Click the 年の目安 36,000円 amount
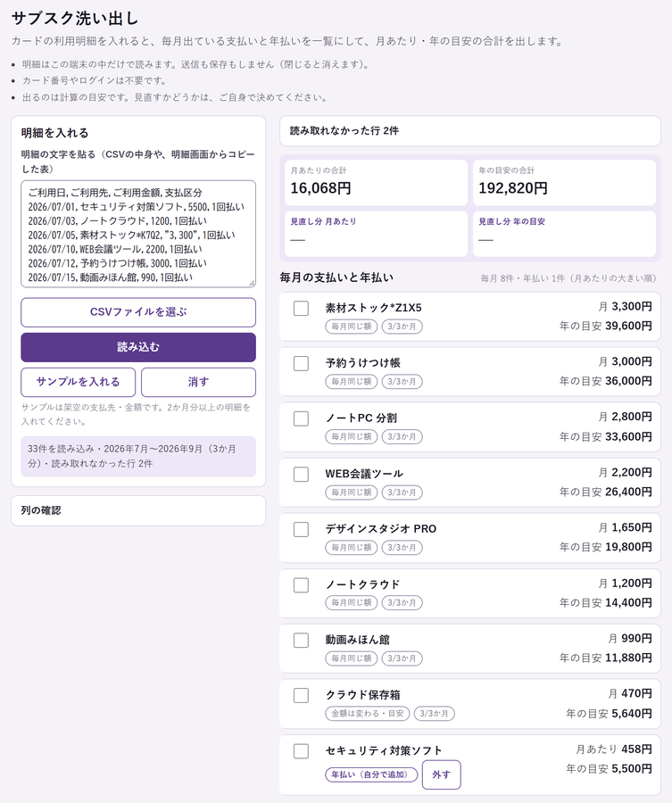 [605, 381]
